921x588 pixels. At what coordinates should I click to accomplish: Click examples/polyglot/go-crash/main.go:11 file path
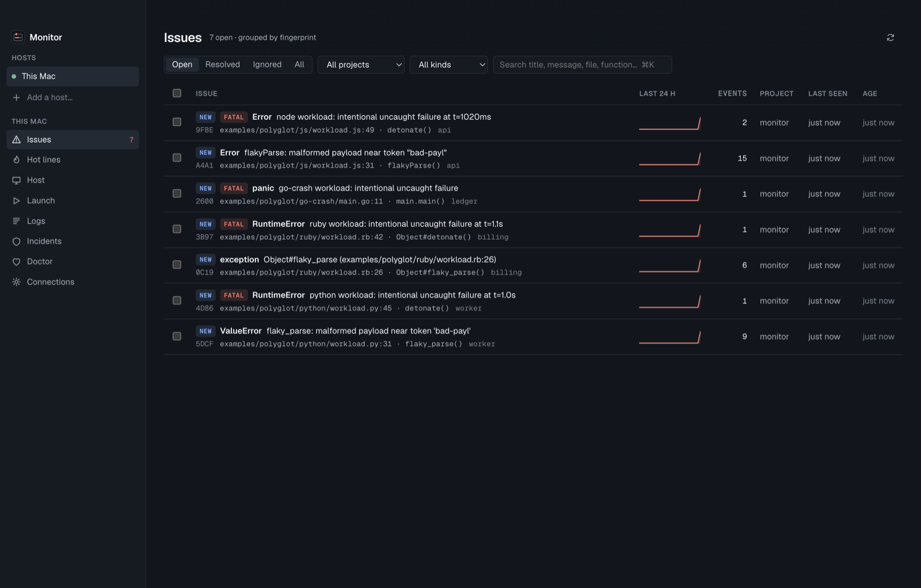point(301,201)
